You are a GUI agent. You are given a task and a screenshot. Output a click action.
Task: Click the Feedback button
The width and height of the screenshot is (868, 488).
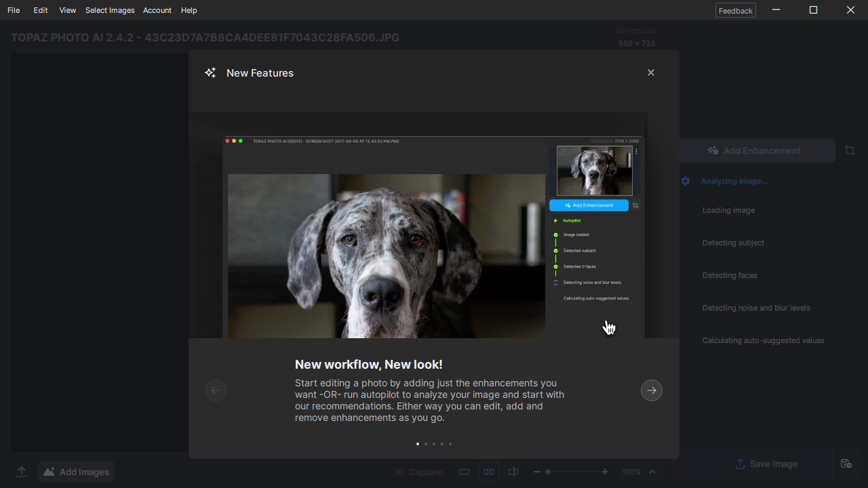736,10
